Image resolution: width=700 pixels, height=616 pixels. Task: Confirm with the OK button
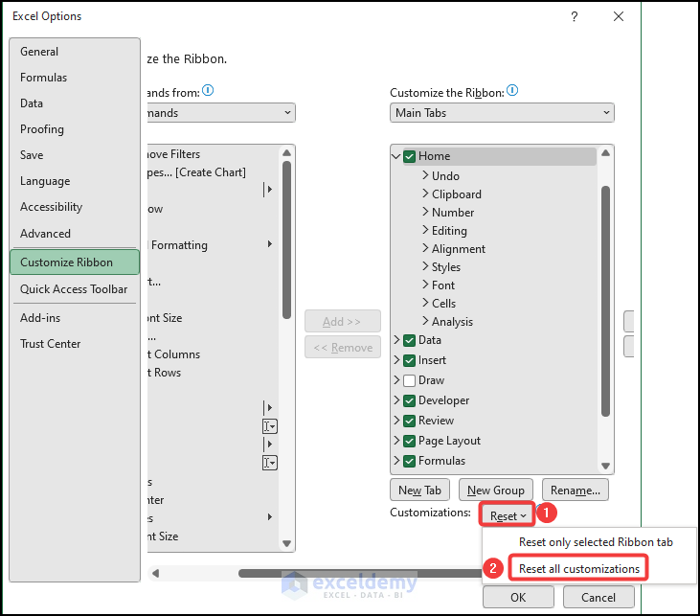click(518, 598)
